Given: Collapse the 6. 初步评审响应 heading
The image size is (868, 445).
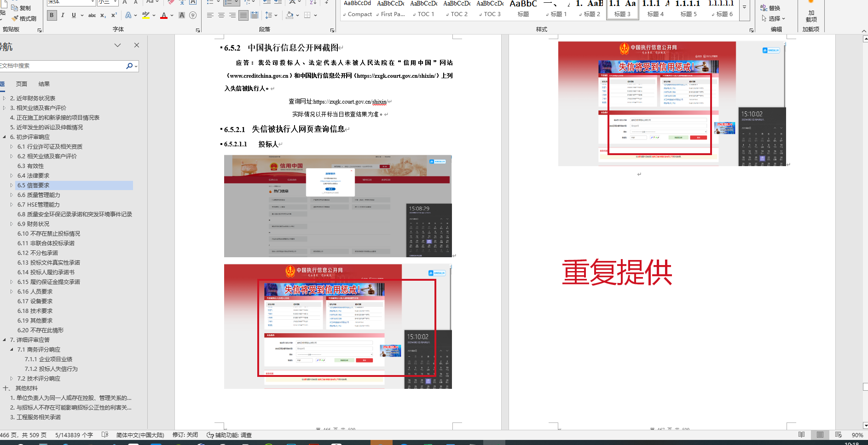Looking at the screenshot, I should coord(5,137).
